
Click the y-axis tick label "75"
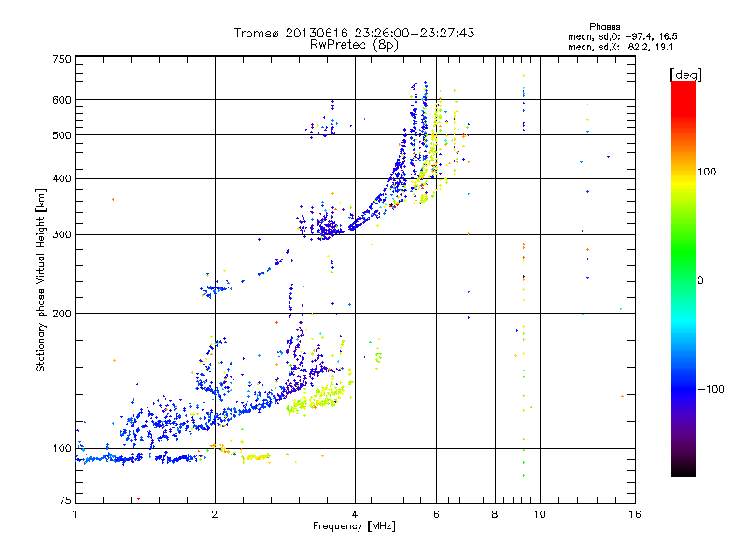point(65,500)
